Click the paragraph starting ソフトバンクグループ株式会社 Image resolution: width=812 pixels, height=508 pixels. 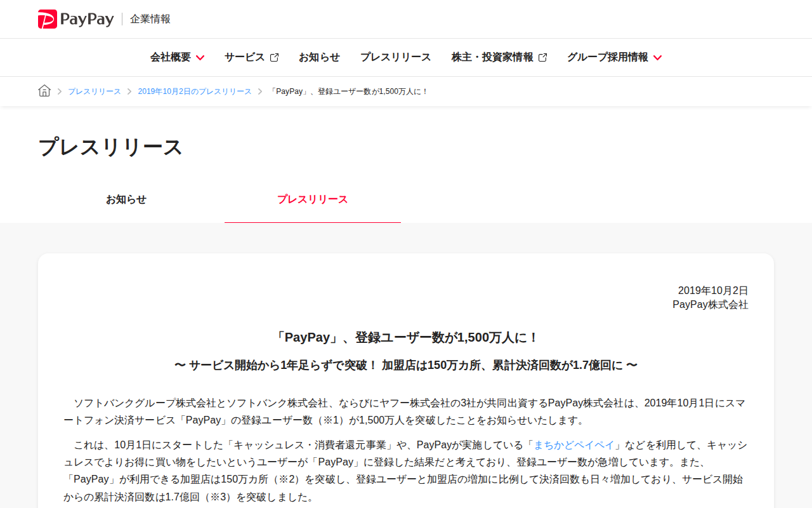406,411
